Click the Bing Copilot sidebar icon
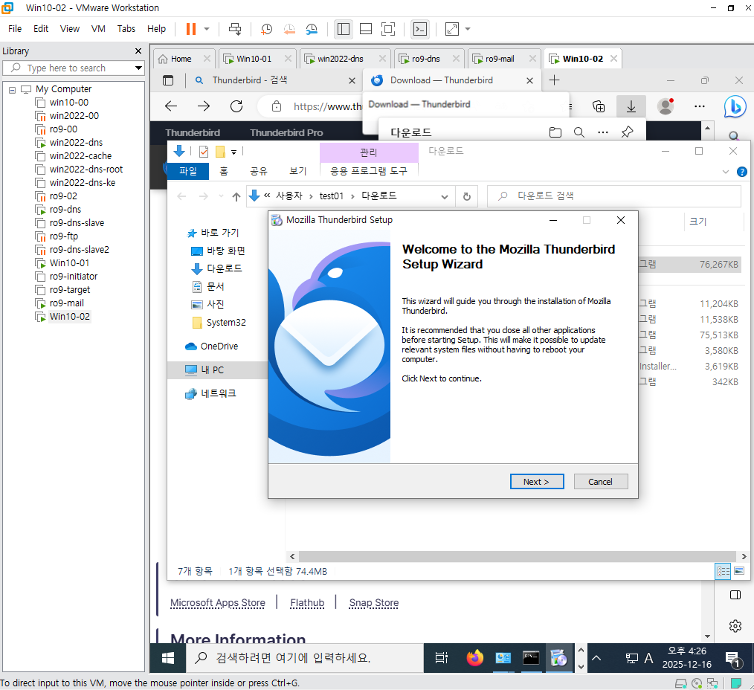 tap(735, 107)
